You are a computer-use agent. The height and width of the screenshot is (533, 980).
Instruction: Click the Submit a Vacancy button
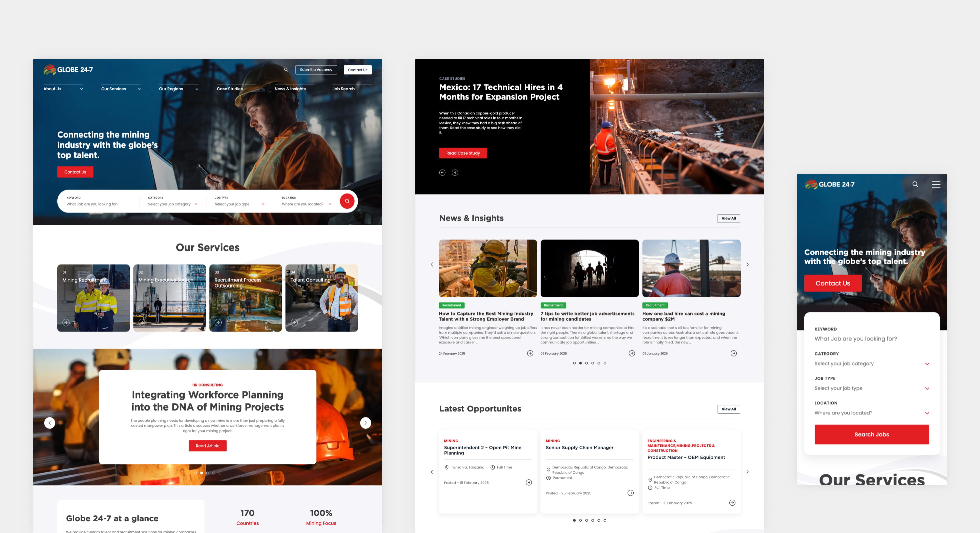coord(316,70)
